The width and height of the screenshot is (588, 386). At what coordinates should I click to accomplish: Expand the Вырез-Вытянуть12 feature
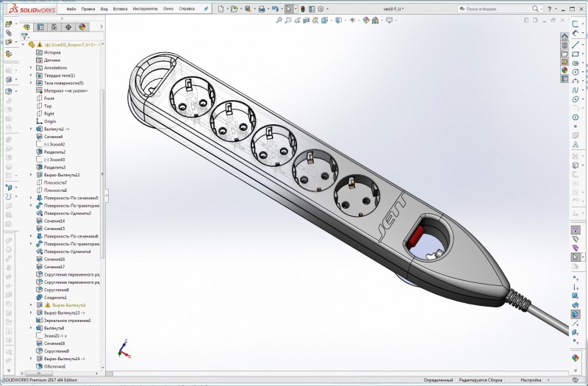coord(31,175)
